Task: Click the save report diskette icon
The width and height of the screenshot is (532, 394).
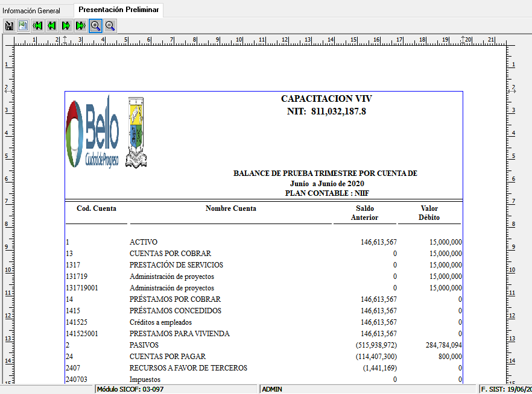Action: pyautogui.click(x=9, y=25)
